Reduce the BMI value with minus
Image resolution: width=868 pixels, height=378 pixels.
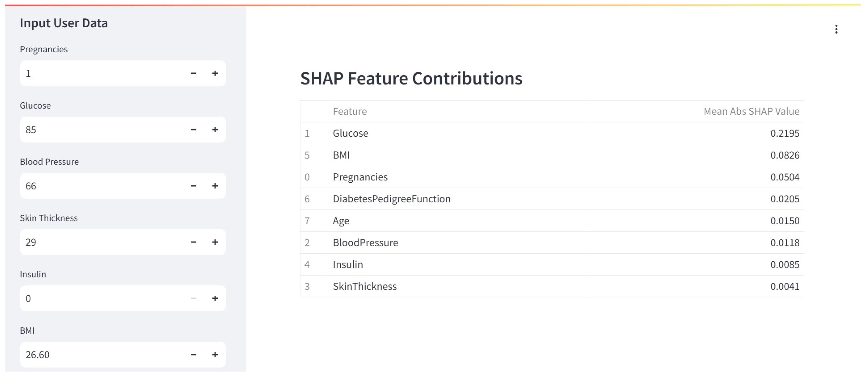tap(193, 354)
